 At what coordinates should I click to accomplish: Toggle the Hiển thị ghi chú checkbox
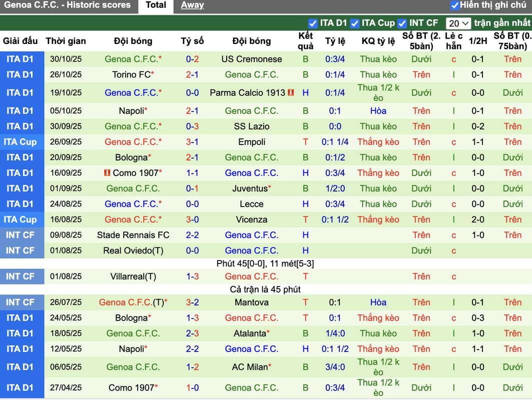[454, 5]
